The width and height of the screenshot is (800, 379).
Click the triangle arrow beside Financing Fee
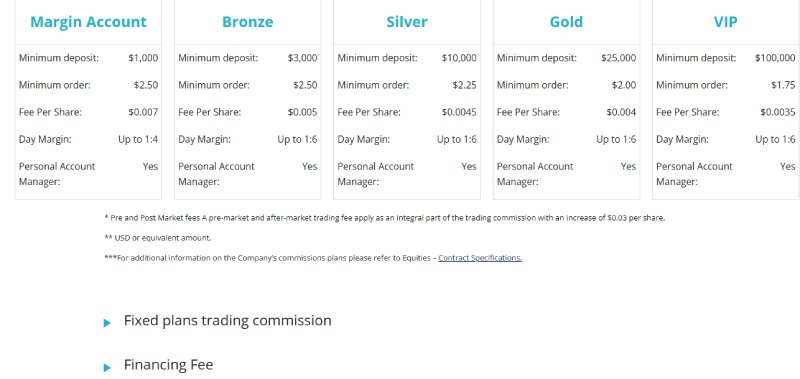tap(107, 367)
